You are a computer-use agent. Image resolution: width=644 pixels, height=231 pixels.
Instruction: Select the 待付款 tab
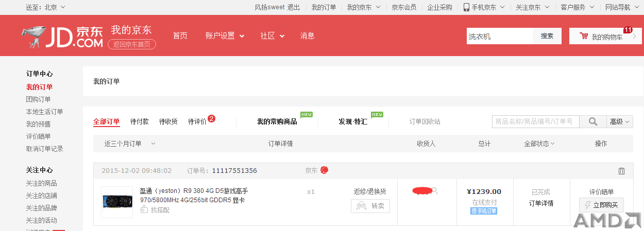tap(139, 121)
